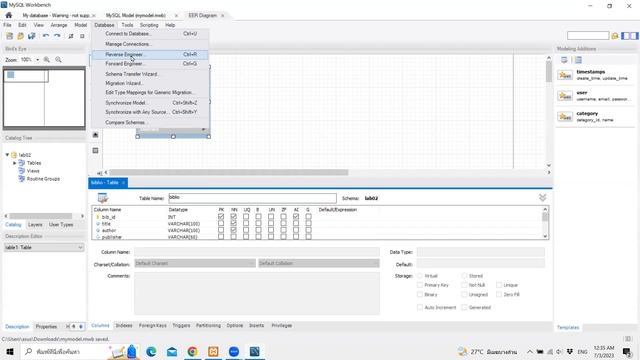This screenshot has width=640, height=360.
Task: Click the zoom in magnifier icon
Action: point(47,60)
